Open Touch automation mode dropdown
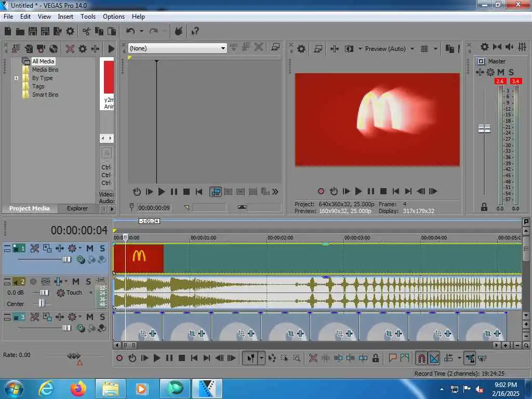 coord(91,292)
